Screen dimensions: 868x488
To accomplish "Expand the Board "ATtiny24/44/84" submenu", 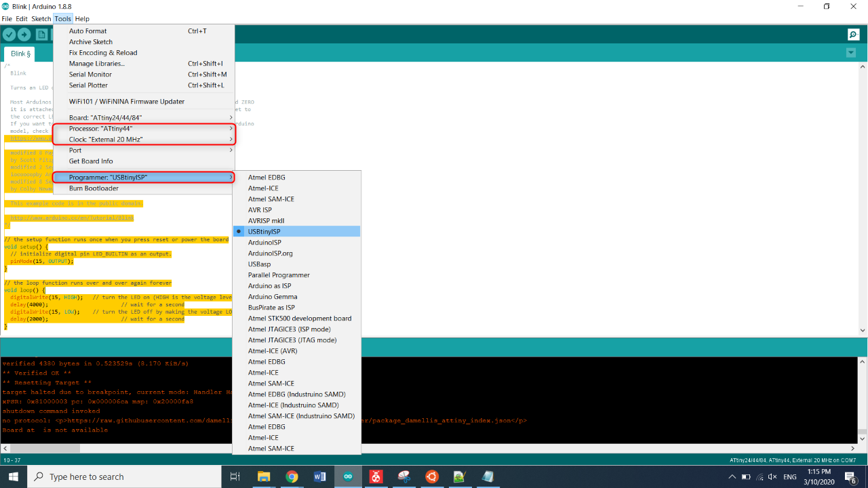I will [144, 118].
